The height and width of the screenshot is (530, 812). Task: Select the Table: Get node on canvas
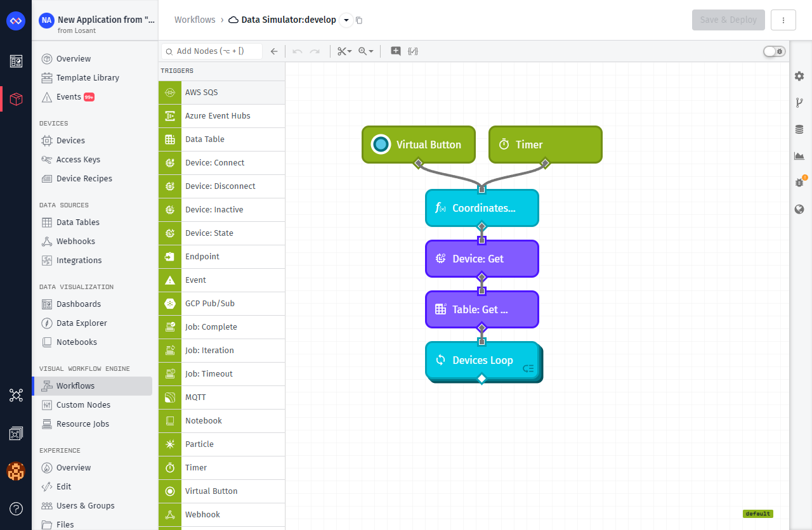click(481, 309)
